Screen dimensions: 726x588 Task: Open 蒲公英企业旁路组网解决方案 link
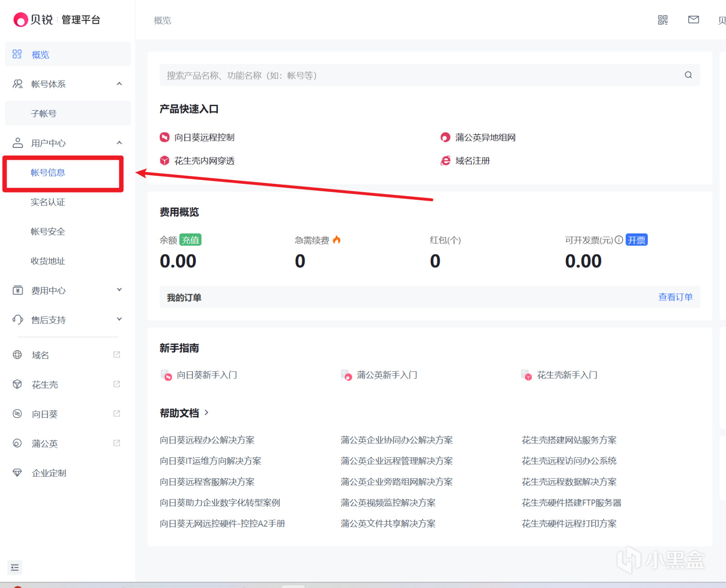(397, 482)
